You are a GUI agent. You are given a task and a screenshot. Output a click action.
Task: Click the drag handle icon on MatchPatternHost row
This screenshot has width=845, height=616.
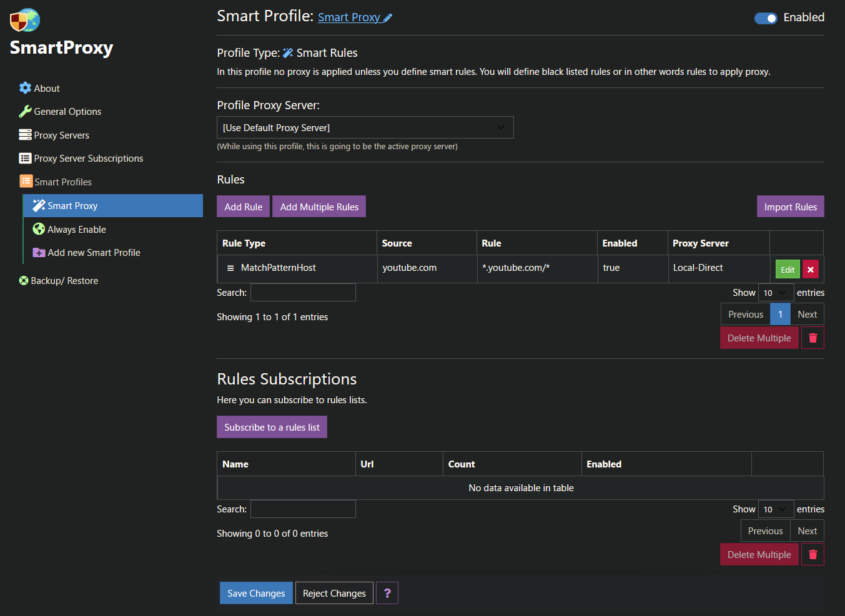pos(230,268)
